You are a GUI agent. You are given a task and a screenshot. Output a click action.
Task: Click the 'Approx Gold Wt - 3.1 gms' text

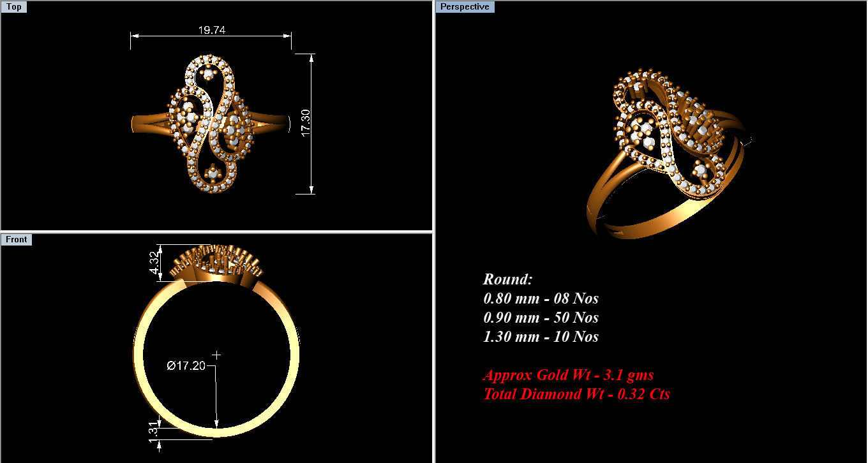pyautogui.click(x=568, y=375)
